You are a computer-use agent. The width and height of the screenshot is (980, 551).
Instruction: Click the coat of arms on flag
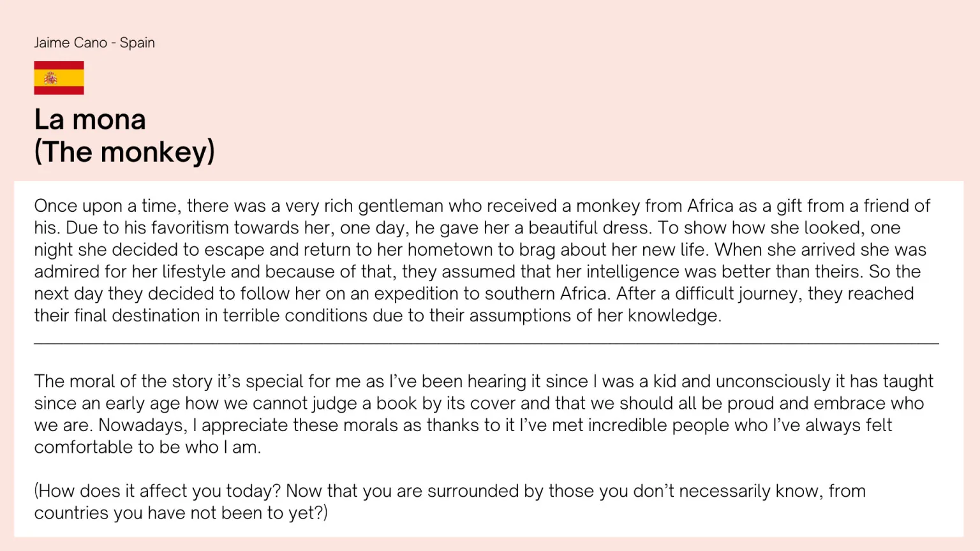50,78
